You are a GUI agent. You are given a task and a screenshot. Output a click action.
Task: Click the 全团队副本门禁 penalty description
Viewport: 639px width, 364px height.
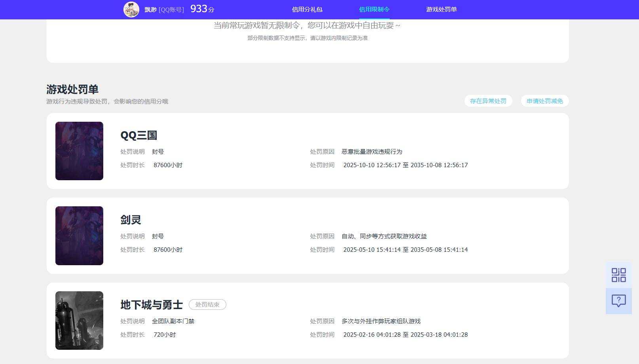click(x=173, y=321)
